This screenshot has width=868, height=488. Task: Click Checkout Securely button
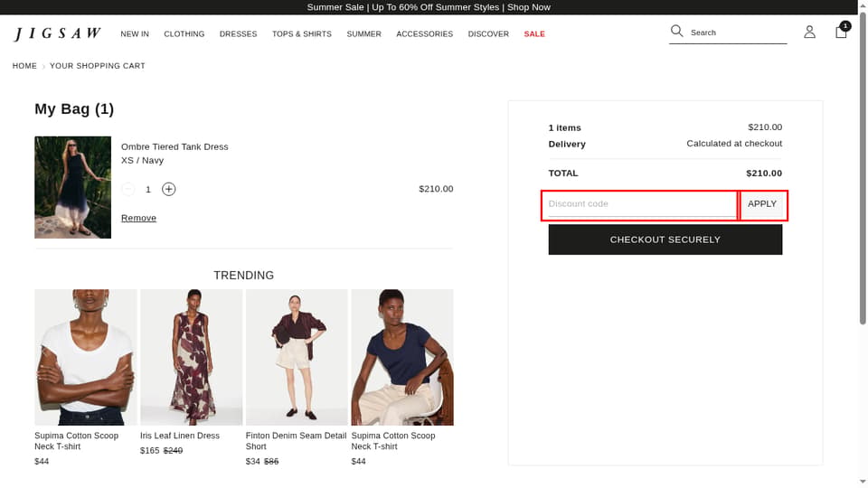[x=665, y=239]
